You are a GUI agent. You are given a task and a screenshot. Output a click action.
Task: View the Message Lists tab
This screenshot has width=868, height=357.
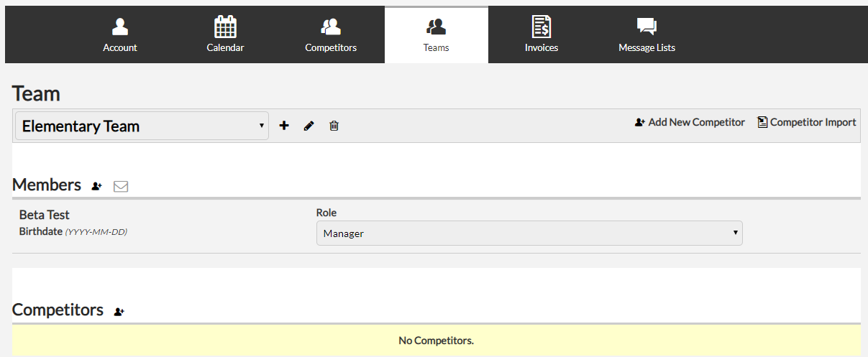pos(647,34)
